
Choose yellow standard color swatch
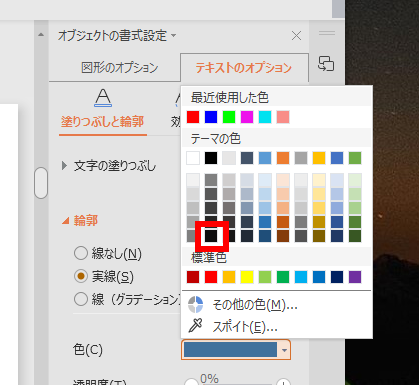247,277
